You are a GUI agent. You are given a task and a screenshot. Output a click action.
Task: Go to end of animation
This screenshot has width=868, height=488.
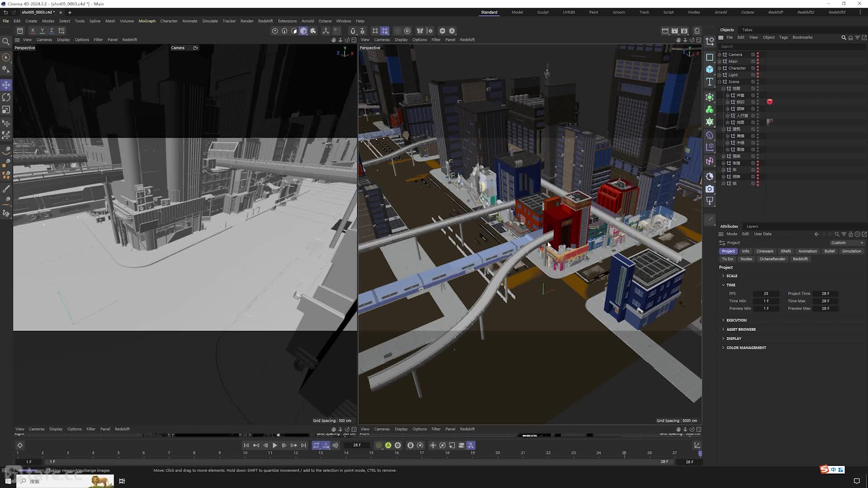click(304, 446)
